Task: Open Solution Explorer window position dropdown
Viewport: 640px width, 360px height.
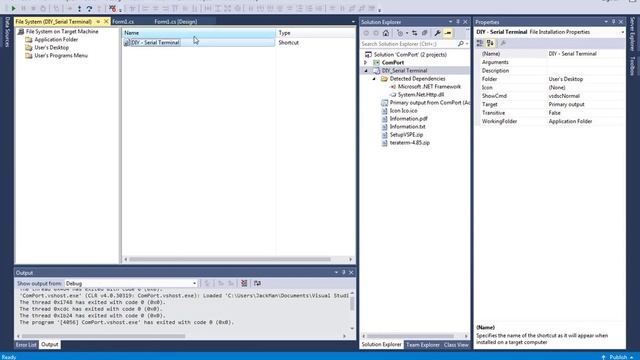Action: 451,22
